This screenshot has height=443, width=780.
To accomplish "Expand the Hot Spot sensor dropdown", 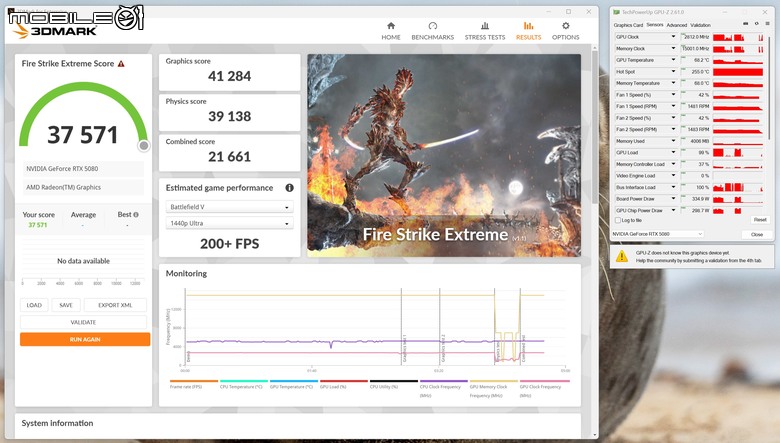I will (x=673, y=72).
